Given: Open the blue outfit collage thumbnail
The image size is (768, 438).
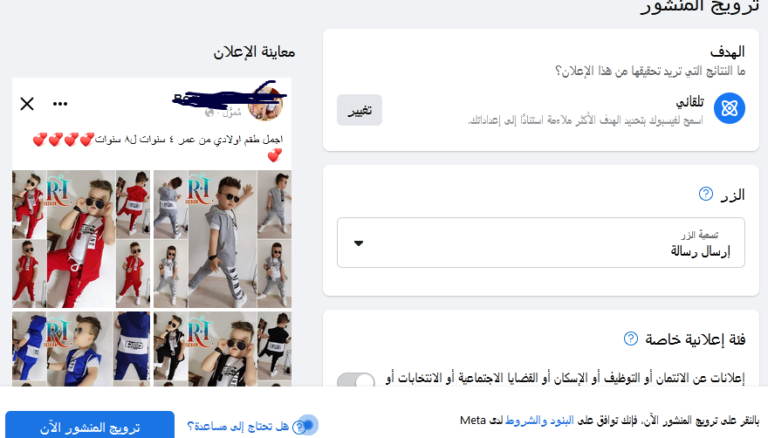Looking at the screenshot, I should coord(81,349).
